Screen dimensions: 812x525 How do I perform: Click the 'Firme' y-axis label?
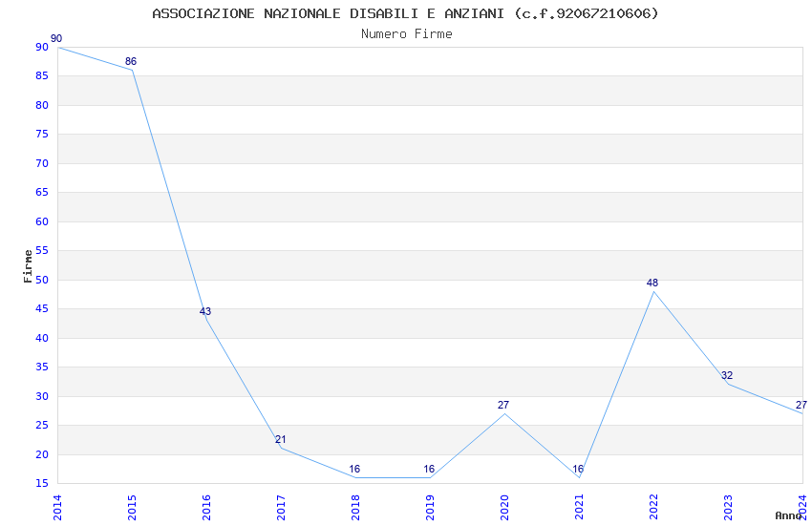click(x=28, y=266)
